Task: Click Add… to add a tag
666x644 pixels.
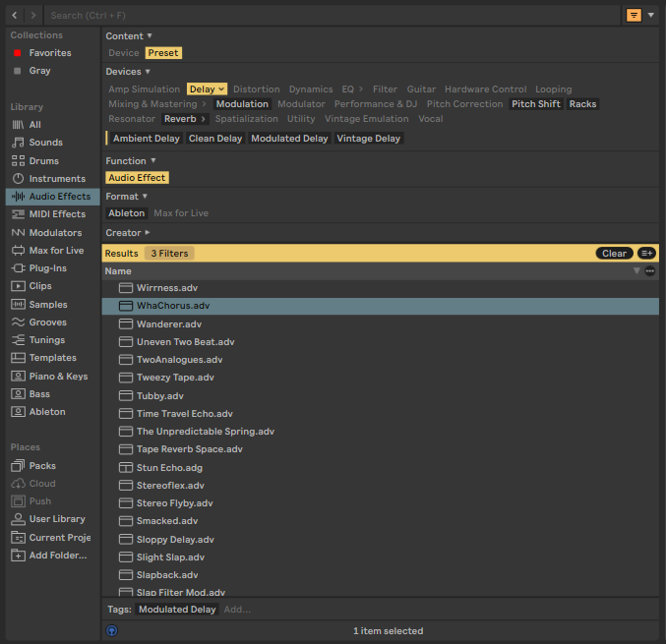Action: pyautogui.click(x=237, y=610)
